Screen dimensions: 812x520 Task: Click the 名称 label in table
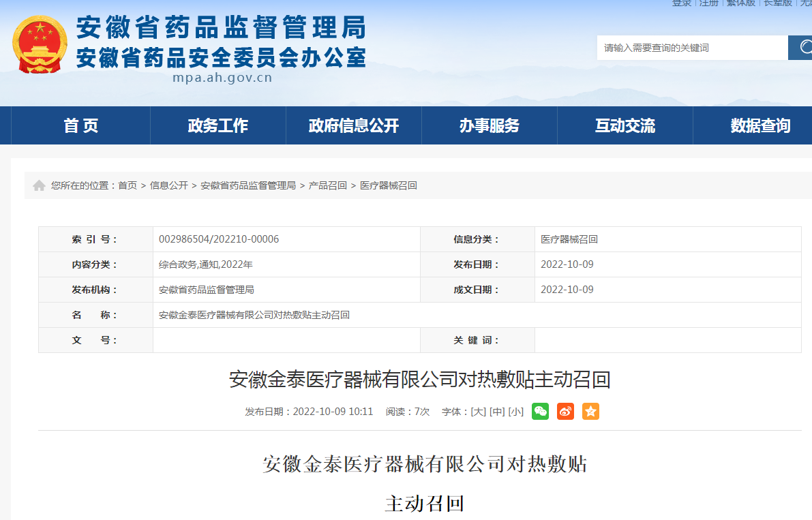pyautogui.click(x=95, y=315)
